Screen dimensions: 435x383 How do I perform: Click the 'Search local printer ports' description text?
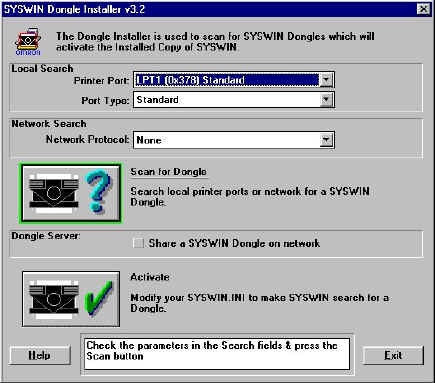point(250,197)
